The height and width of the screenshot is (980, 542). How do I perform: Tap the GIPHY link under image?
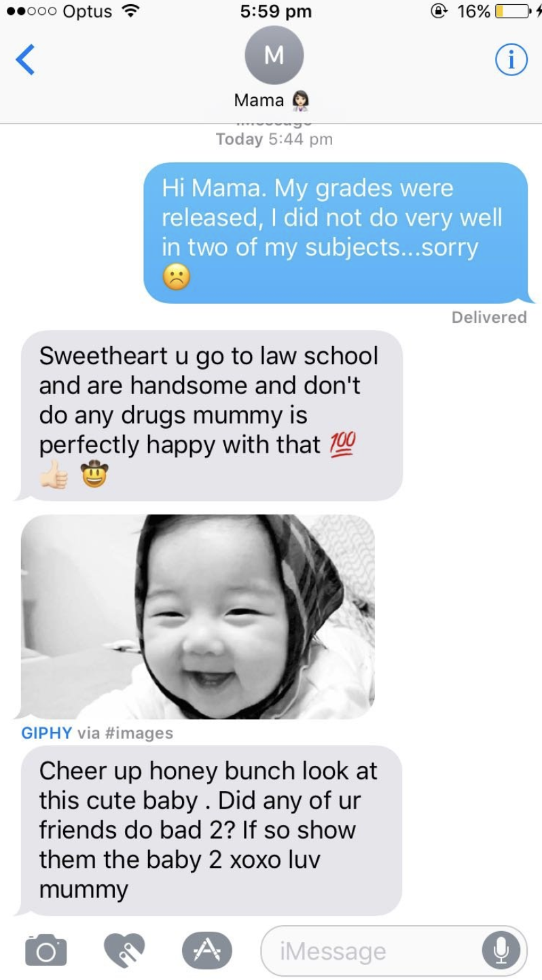[x=46, y=733]
